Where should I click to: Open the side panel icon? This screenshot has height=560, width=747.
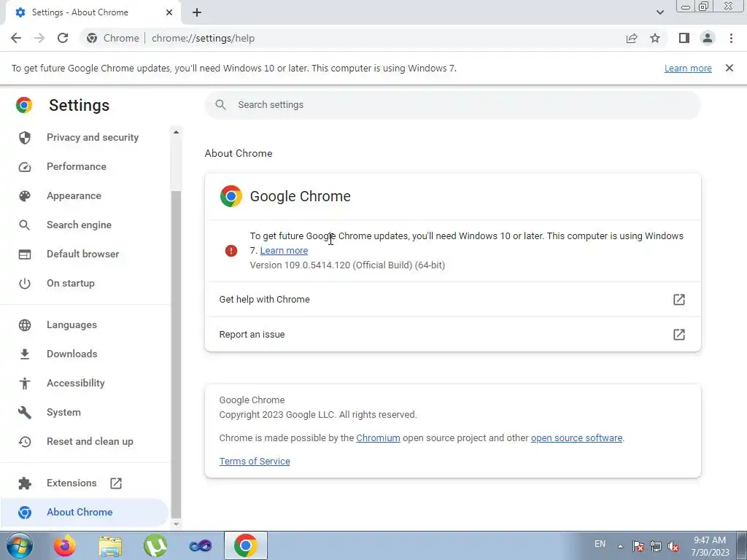tap(684, 38)
